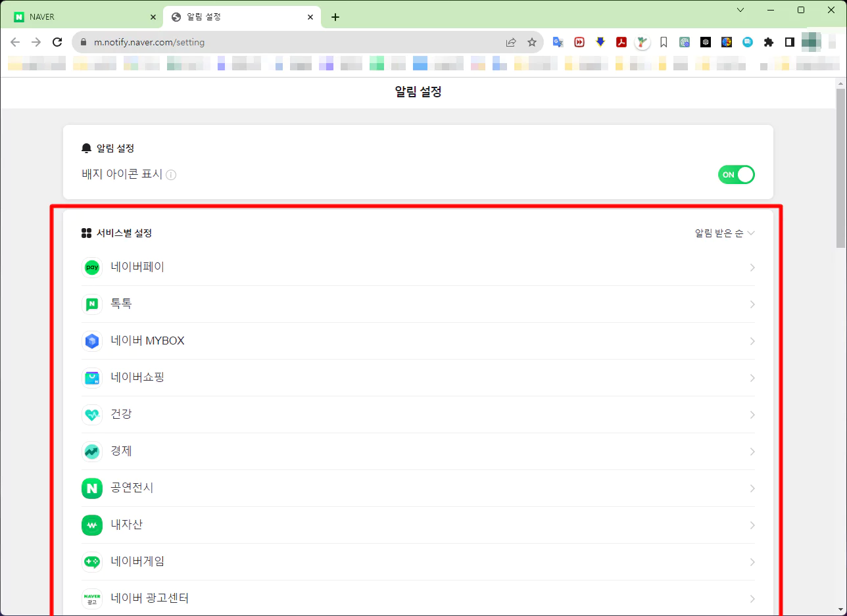Click the scrollbar up arrow
Image resolution: width=847 pixels, height=616 pixels.
840,82
